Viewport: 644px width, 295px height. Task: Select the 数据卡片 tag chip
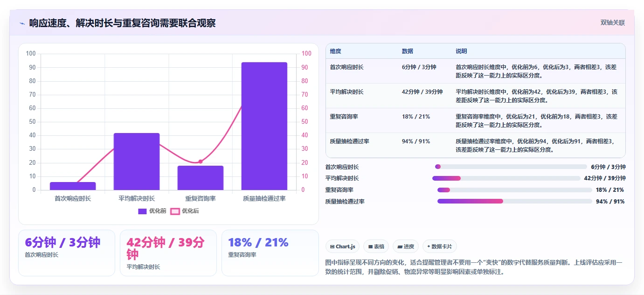(440, 246)
